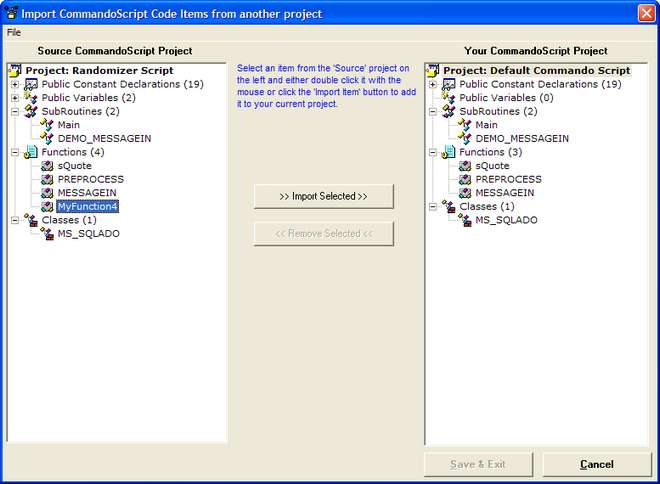The image size is (660, 484).
Task: Open the File menu
Action: 14,32
